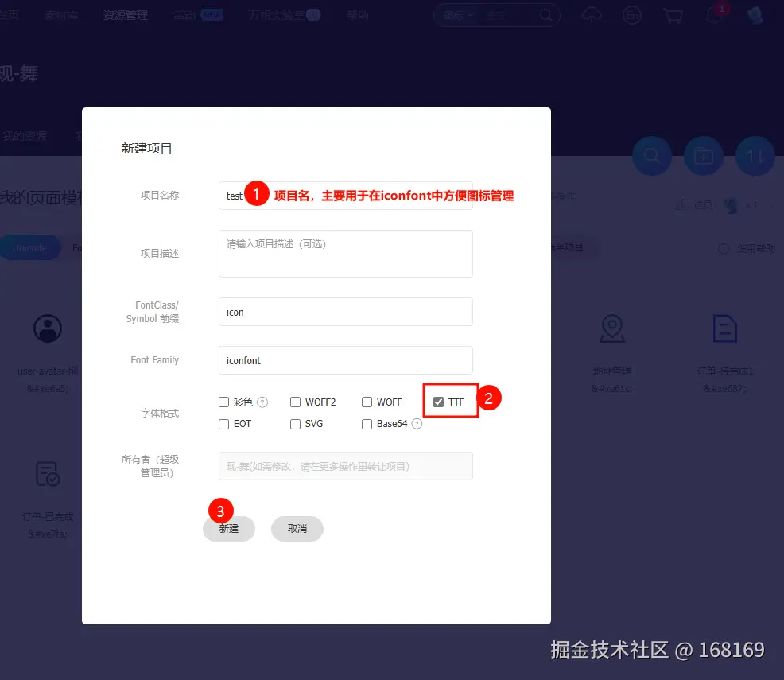
Task: Select the 地址管理 location icon
Action: pos(612,328)
